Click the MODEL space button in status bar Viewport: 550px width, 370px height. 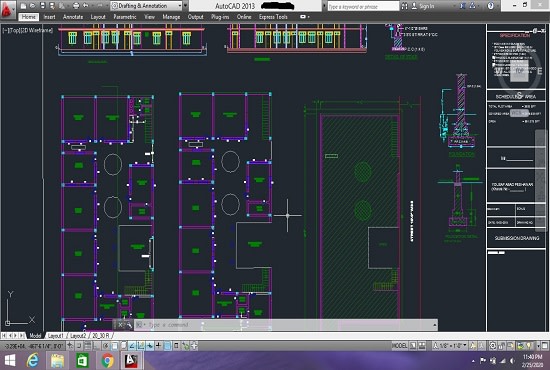pos(400,346)
